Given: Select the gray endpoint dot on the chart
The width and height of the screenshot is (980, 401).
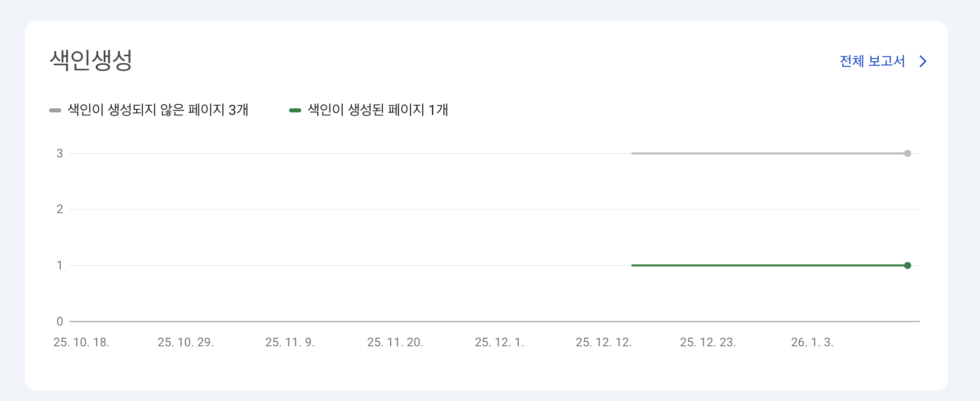Looking at the screenshot, I should (x=908, y=153).
